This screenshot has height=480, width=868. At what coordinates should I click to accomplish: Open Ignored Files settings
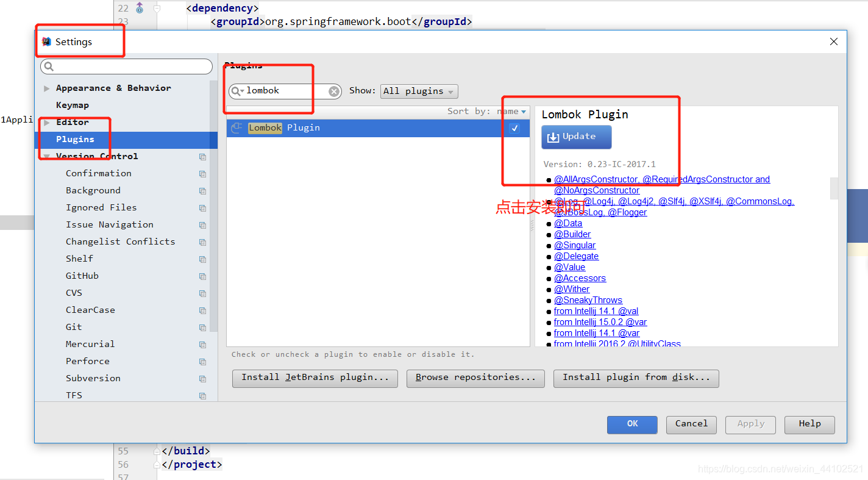point(101,208)
